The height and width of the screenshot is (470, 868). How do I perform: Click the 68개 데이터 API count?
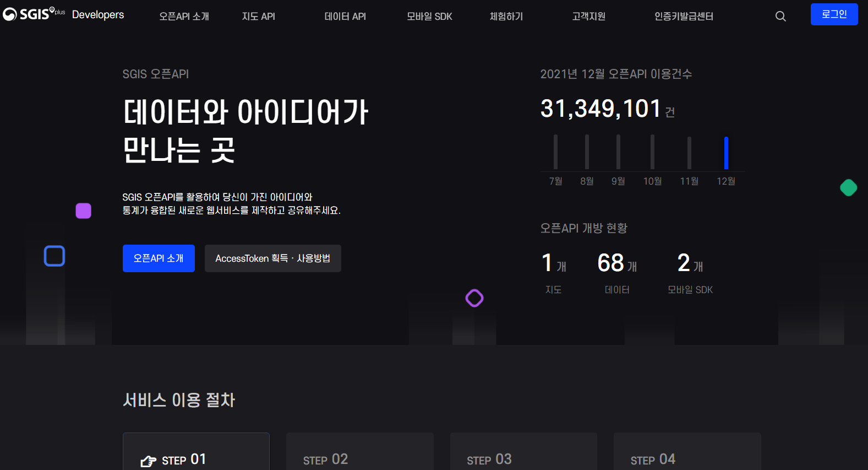coord(617,273)
